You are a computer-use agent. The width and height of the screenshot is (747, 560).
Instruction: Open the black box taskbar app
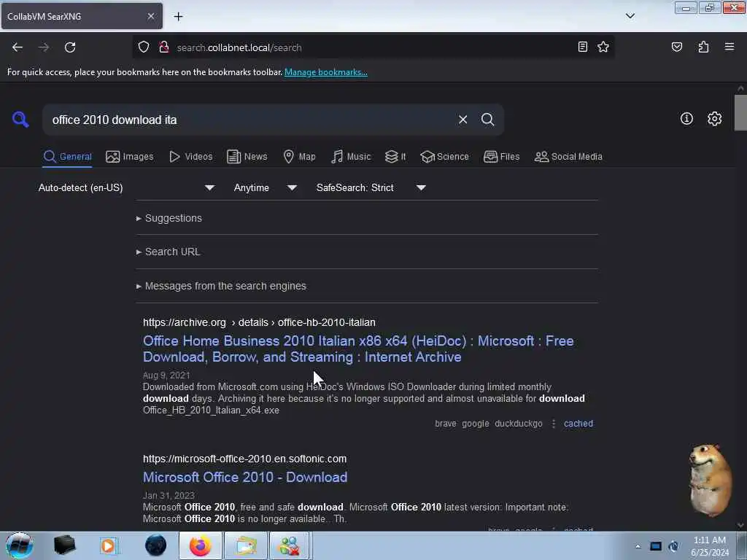pyautogui.click(x=64, y=545)
